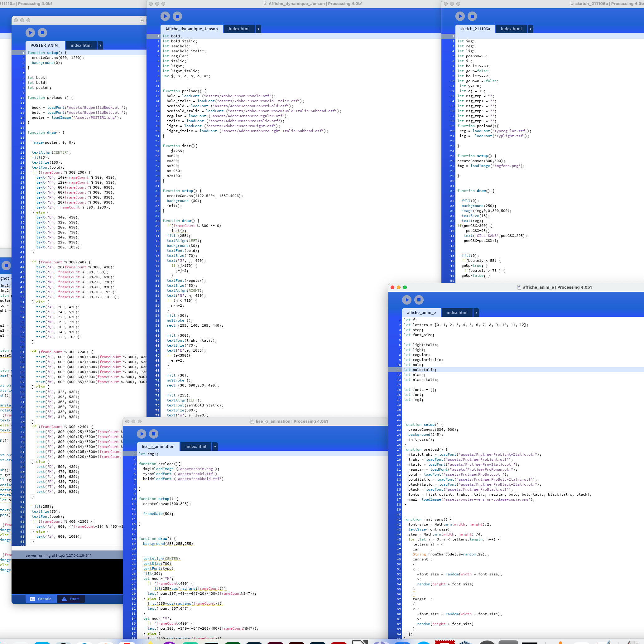The width and height of the screenshot is (644, 644).
Task: Stop the sketch_211106a sketch
Action: click(x=472, y=16)
